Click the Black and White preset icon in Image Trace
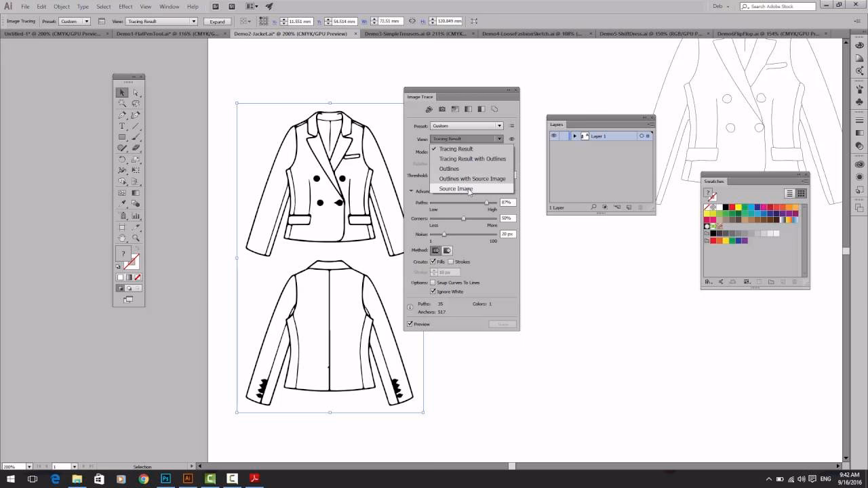 tap(481, 109)
